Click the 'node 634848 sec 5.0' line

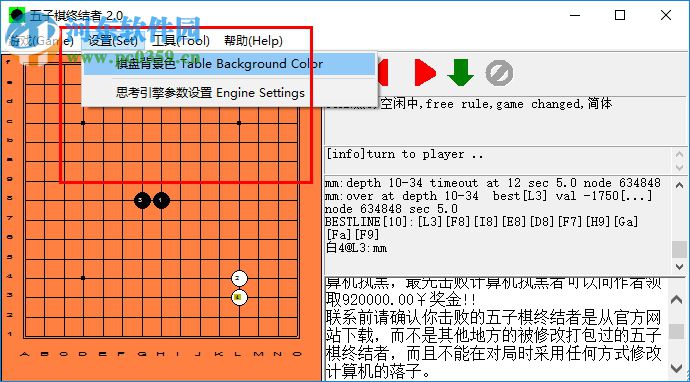[x=391, y=209]
